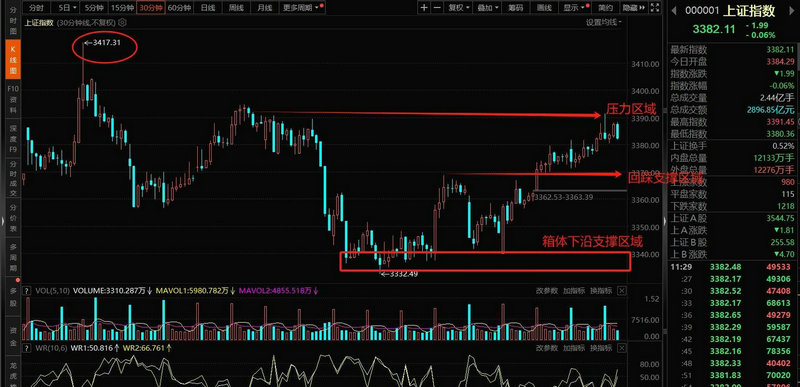The image size is (800, 387).
Task: Click the 画线 drawing button
Action: [544, 8]
